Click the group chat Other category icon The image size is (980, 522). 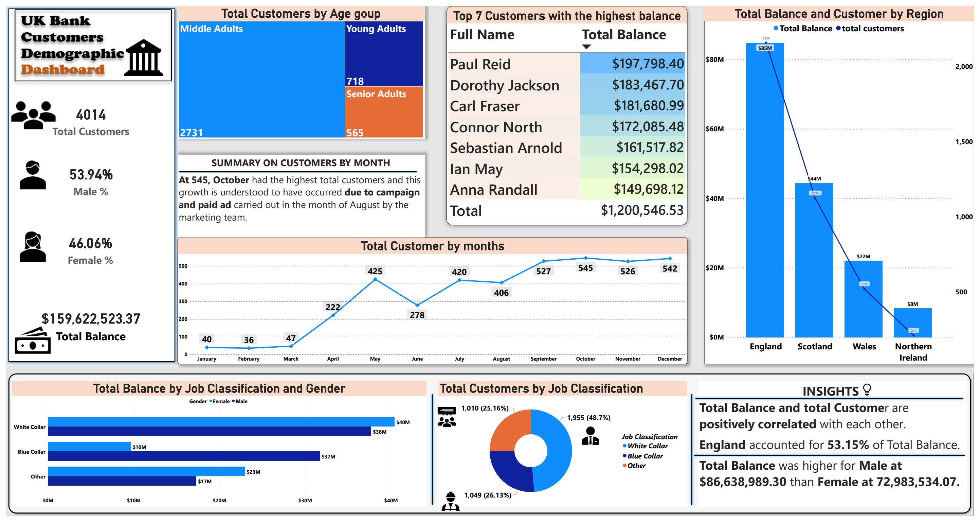point(447,417)
